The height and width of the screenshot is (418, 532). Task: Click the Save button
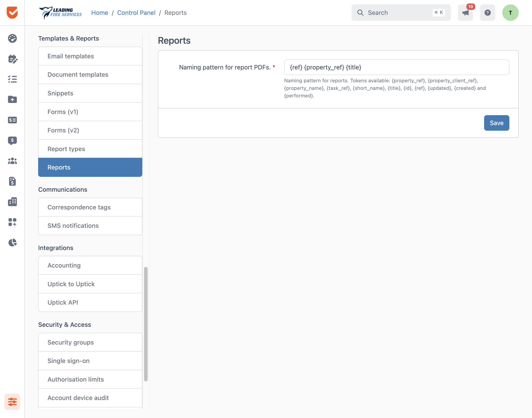pos(497,123)
